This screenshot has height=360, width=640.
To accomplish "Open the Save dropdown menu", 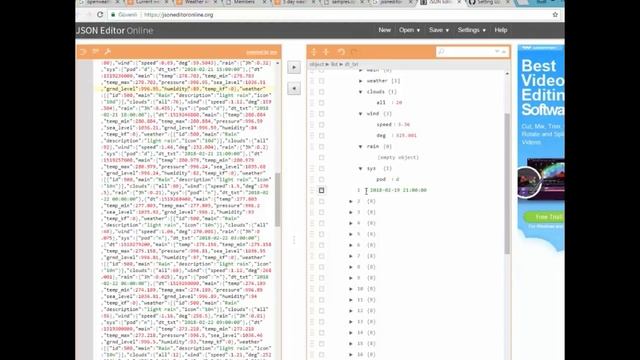I will click(439, 30).
